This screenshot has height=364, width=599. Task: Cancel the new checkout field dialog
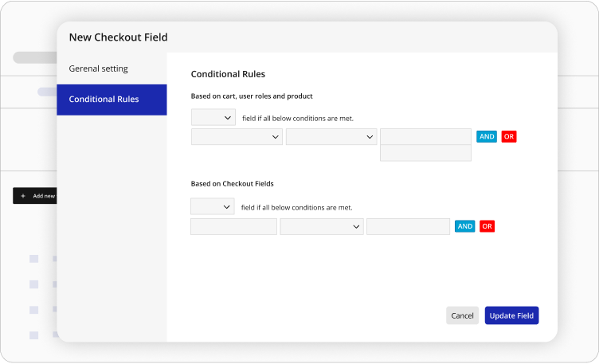[462, 315]
